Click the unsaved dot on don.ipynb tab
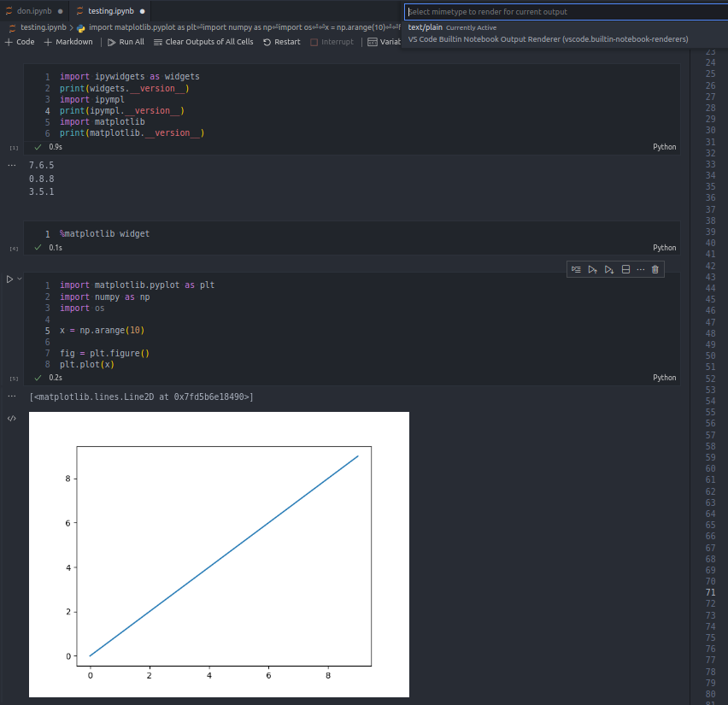 [61, 11]
